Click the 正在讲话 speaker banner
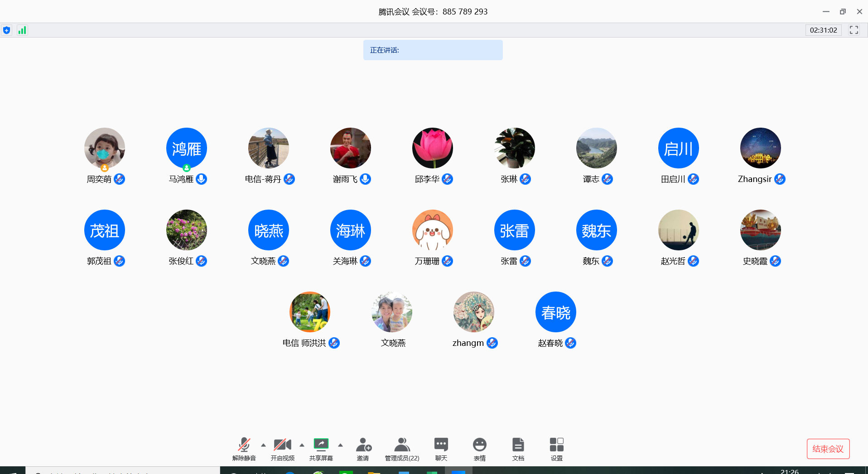868x474 pixels. point(433,50)
